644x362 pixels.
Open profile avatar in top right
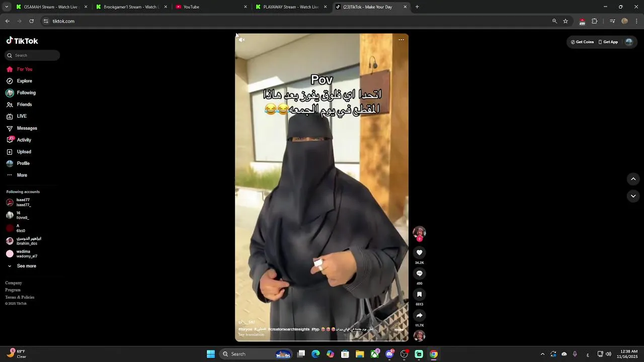[x=629, y=42]
